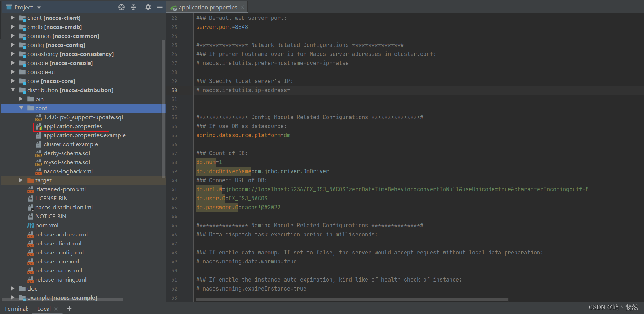Expand the doc folder

[x=13, y=288]
